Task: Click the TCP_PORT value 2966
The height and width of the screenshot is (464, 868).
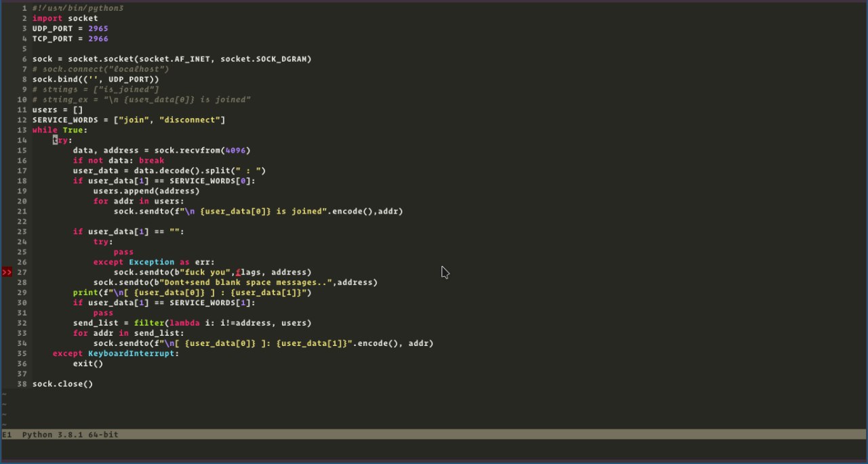Action: point(98,39)
